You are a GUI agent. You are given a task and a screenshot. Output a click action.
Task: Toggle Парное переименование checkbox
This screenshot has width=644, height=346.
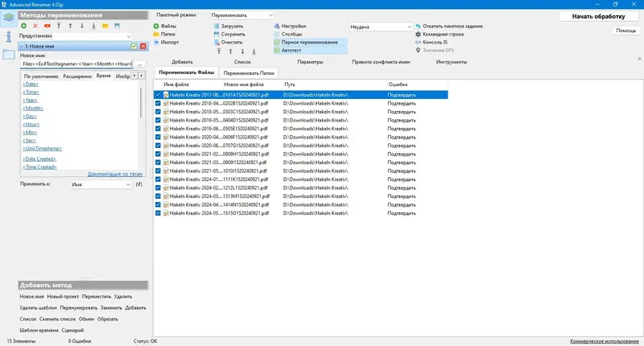(x=277, y=43)
